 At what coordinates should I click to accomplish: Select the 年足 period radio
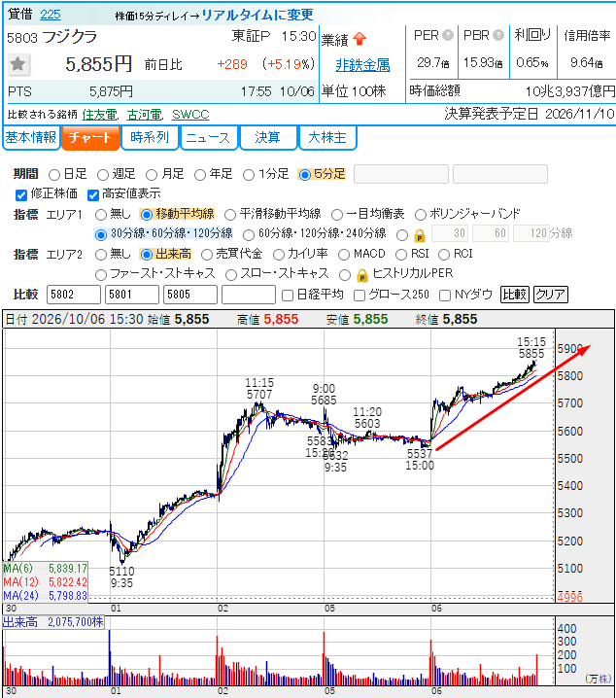[200, 175]
